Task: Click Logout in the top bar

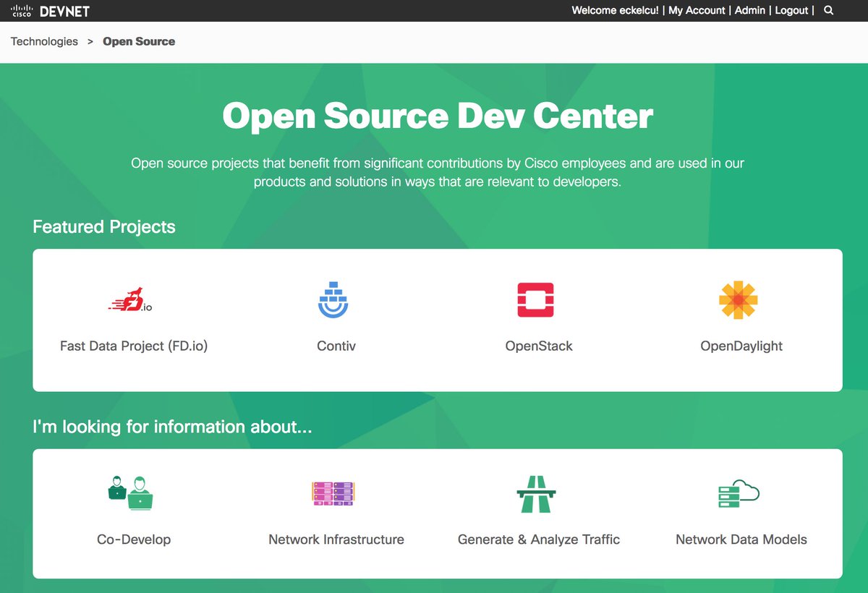Action: point(791,10)
